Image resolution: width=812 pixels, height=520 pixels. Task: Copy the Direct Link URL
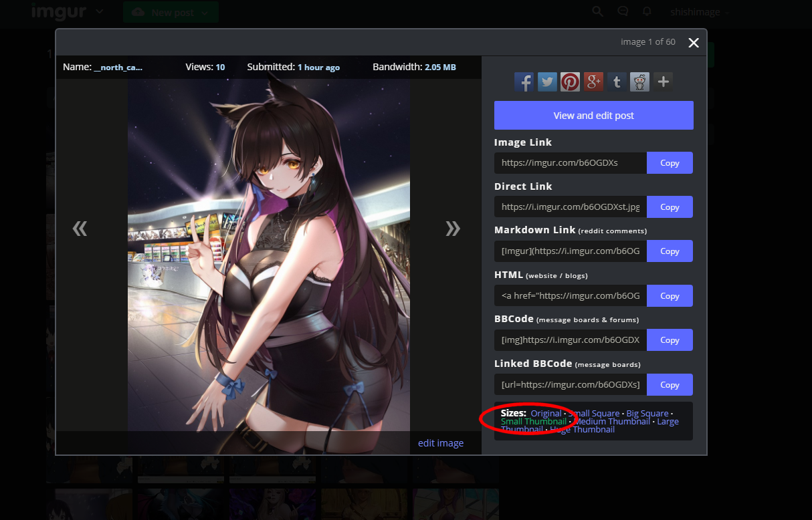[670, 207]
